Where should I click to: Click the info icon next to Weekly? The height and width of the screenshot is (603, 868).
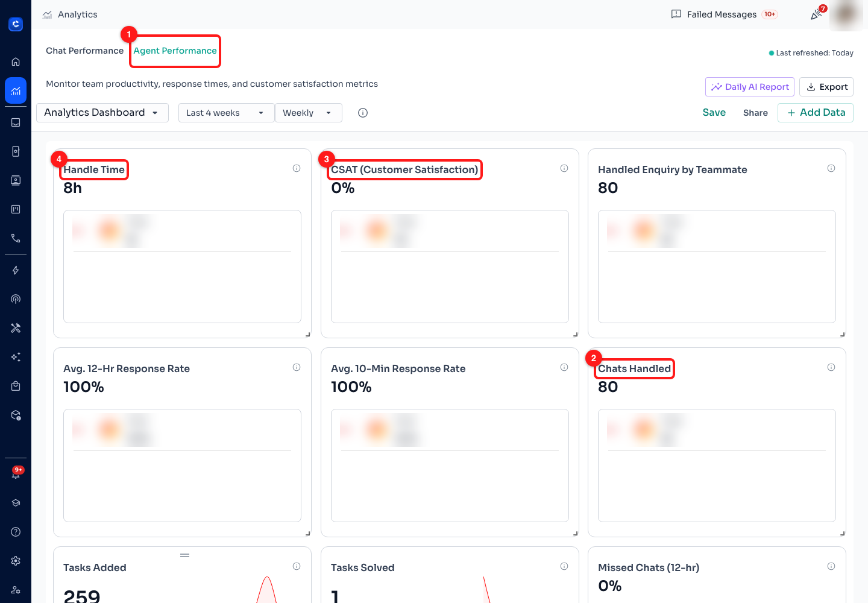(x=363, y=113)
